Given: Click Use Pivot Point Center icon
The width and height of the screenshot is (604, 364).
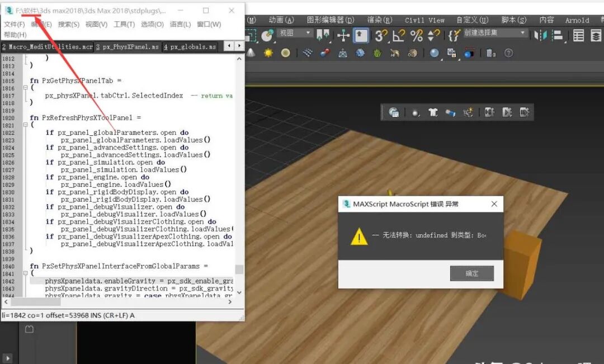Looking at the screenshot, I should 323,36.
